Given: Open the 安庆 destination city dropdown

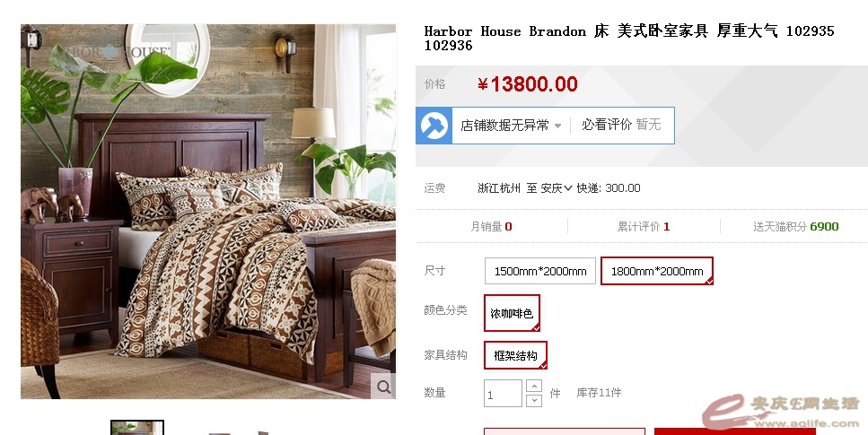Looking at the screenshot, I should pyautogui.click(x=557, y=188).
